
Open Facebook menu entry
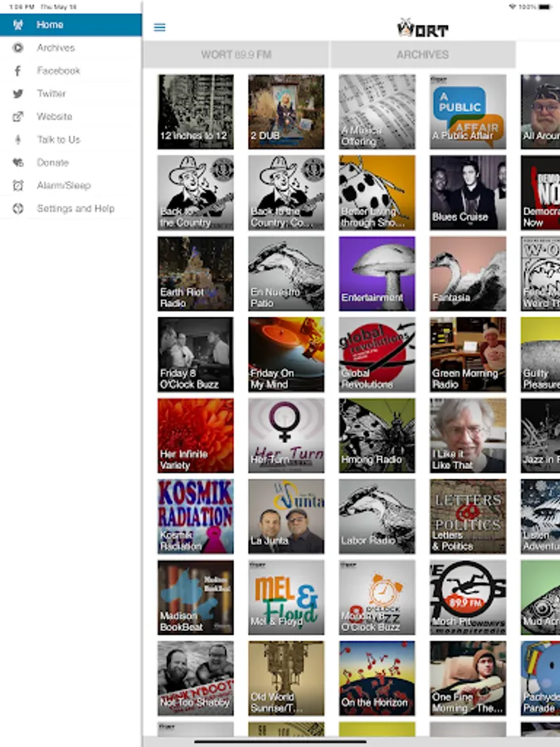[71, 71]
